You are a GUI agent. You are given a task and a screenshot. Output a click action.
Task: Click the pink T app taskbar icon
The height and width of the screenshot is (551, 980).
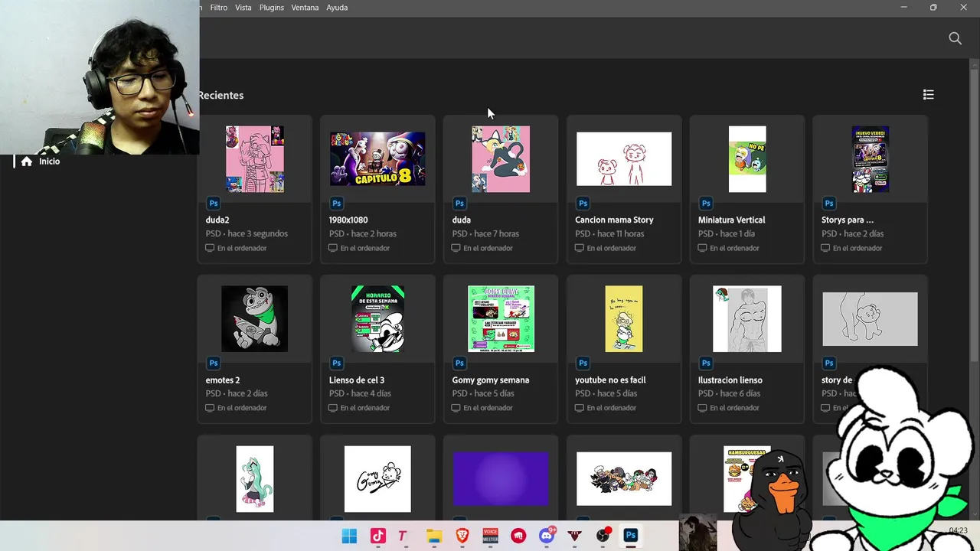tap(403, 536)
